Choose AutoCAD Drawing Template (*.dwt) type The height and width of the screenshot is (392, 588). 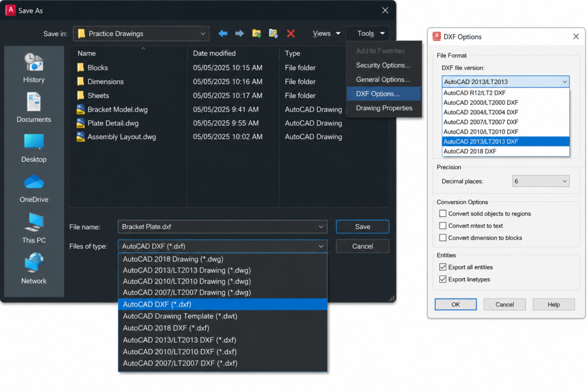[x=223, y=316]
